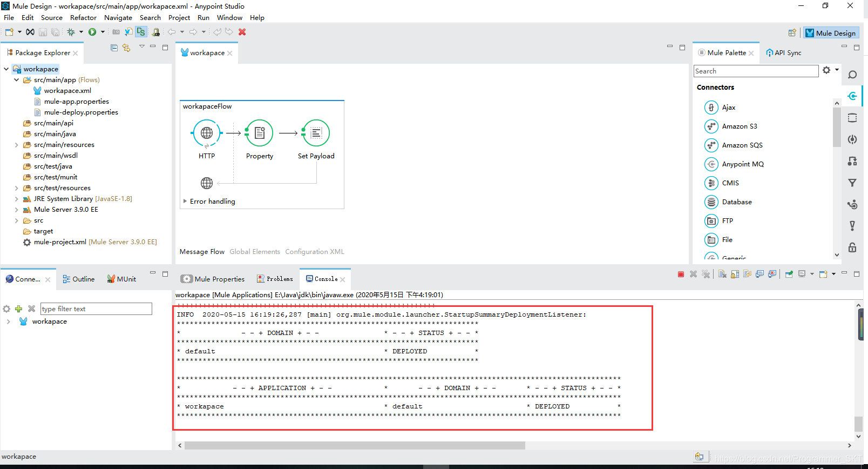
Task: Expand Mule Server 3.9.0 EE node
Action: click(x=17, y=210)
